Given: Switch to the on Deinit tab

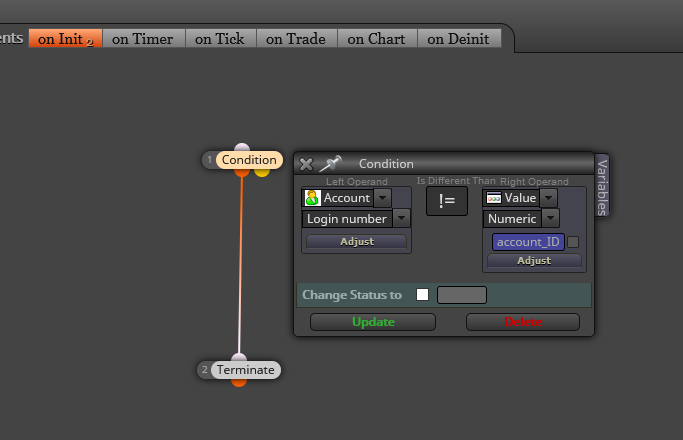Looking at the screenshot, I should click(x=458, y=39).
